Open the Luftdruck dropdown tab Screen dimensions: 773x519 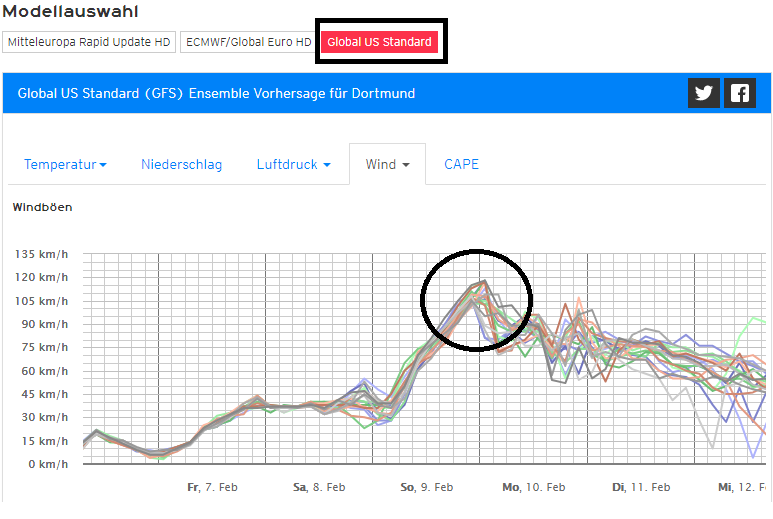click(x=293, y=164)
